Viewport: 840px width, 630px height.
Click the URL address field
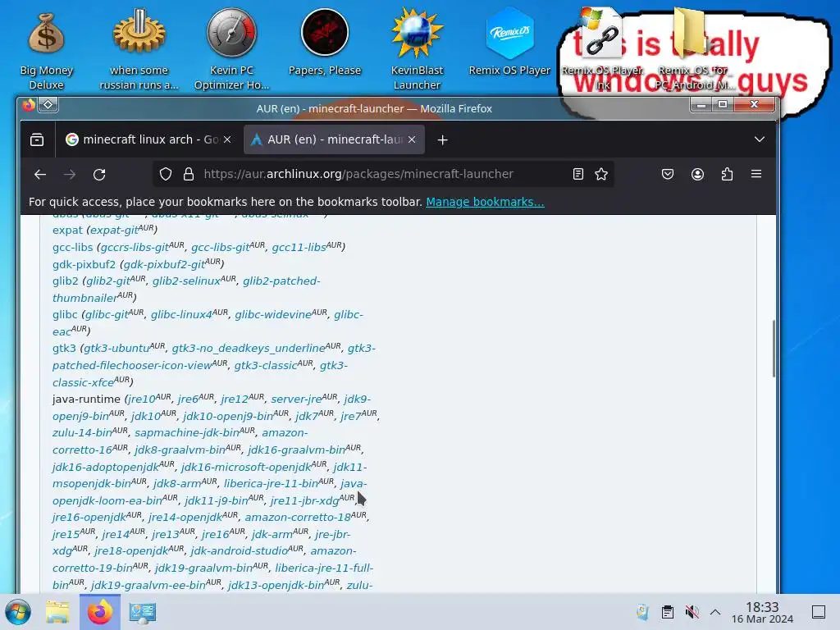coord(383,174)
